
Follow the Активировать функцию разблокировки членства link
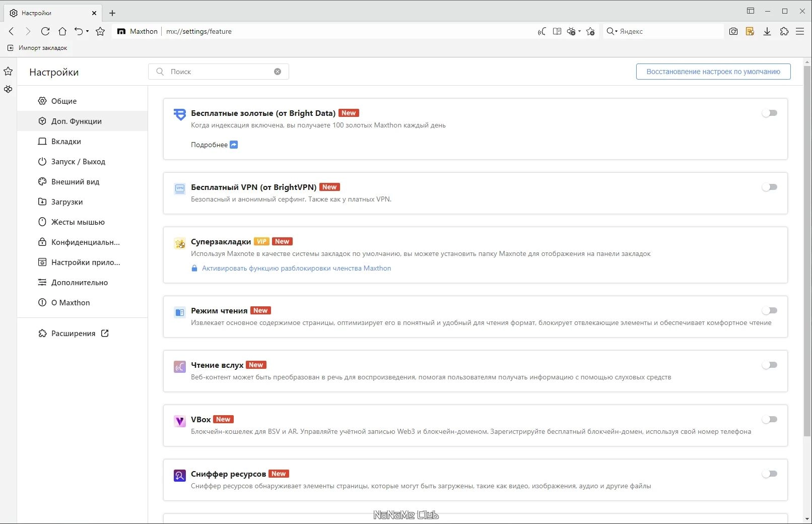point(296,268)
